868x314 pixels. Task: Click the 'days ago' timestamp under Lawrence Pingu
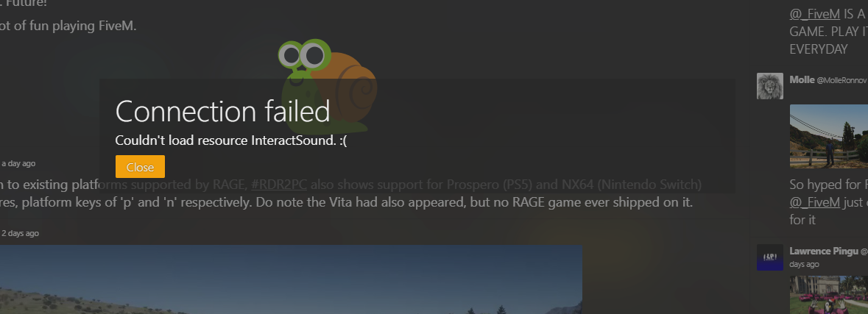pyautogui.click(x=805, y=264)
